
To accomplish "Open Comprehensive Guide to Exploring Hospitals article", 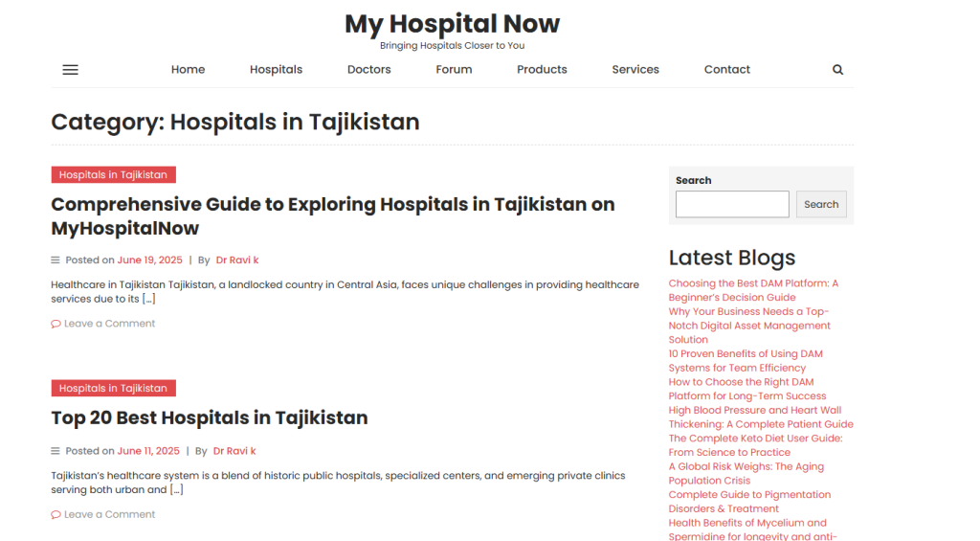I will (x=333, y=216).
